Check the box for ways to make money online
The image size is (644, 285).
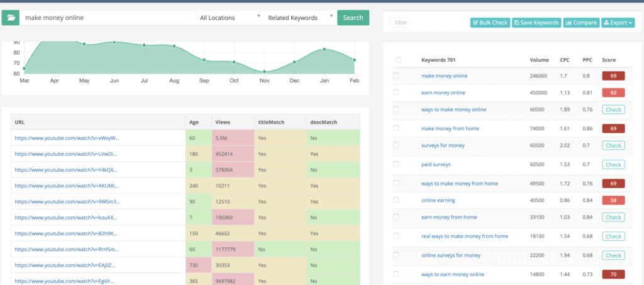click(x=396, y=109)
